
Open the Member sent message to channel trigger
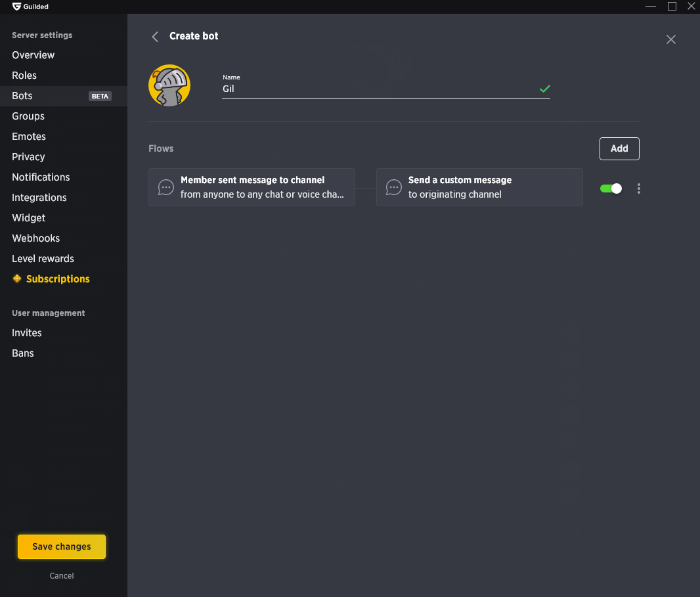[252, 187]
